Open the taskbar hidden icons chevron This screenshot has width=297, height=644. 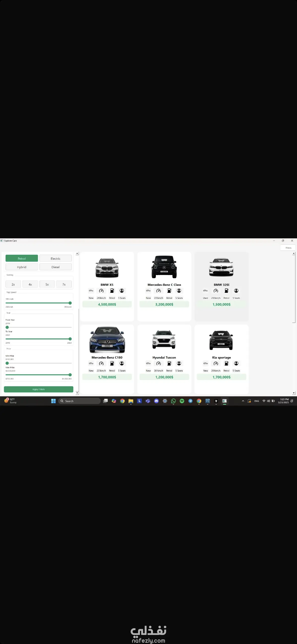(243, 401)
